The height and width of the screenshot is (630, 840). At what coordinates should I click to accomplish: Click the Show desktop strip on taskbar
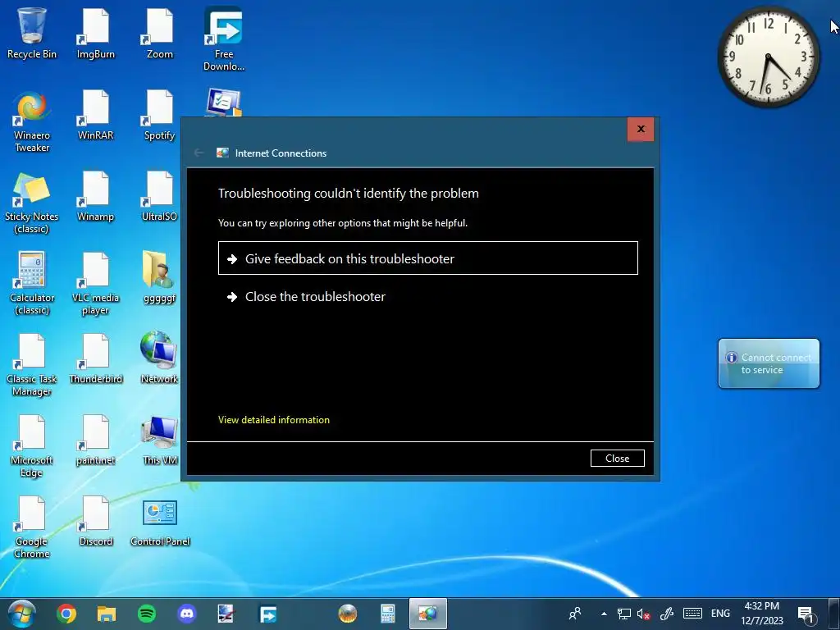(834, 614)
